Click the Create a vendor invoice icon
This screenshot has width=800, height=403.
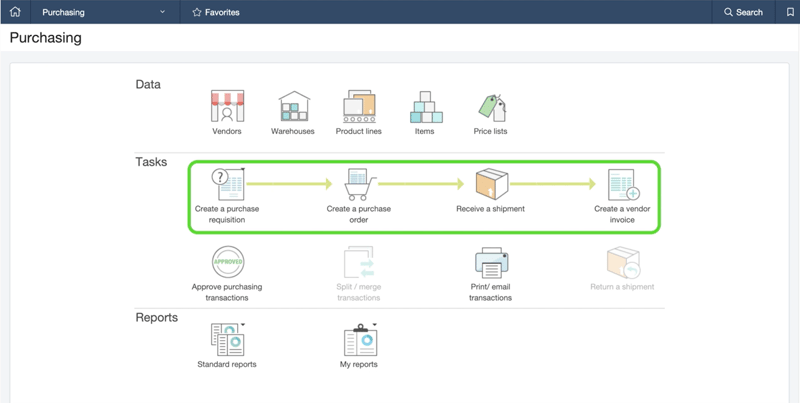pos(623,185)
